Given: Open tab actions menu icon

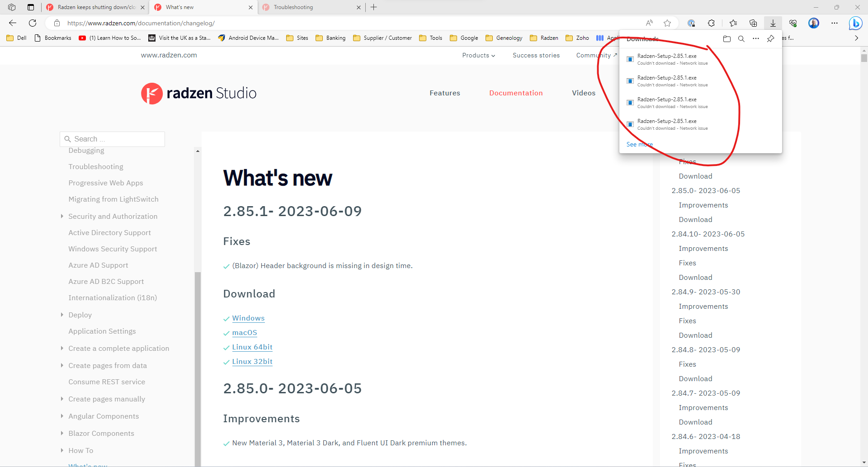Looking at the screenshot, I should pyautogui.click(x=31, y=7).
